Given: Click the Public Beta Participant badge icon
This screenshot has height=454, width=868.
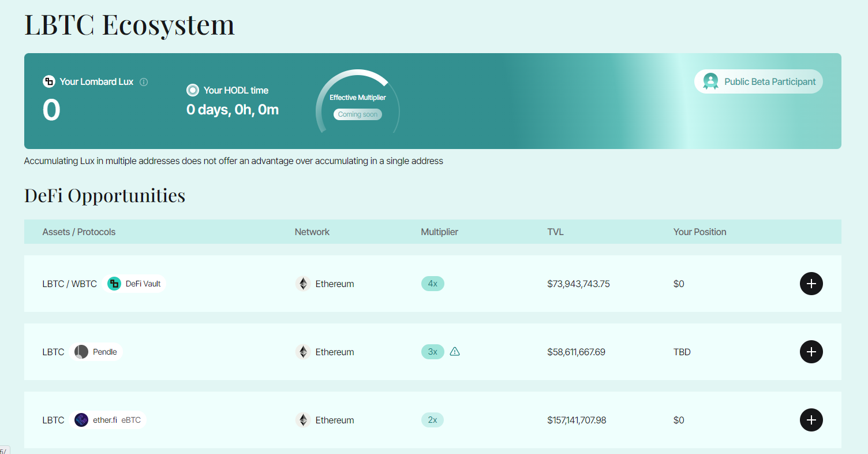Looking at the screenshot, I should (710, 81).
